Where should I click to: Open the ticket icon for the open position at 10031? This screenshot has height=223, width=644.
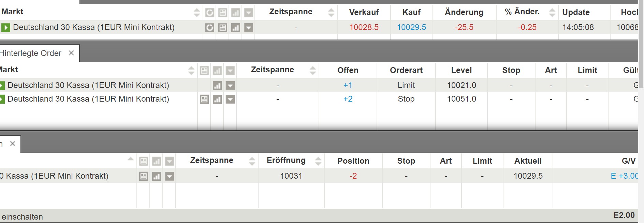(x=144, y=176)
